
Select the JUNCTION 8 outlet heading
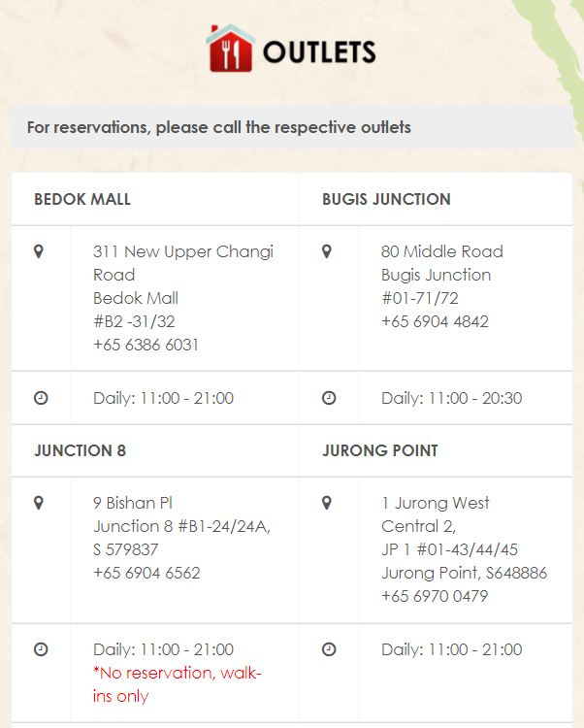pos(80,451)
